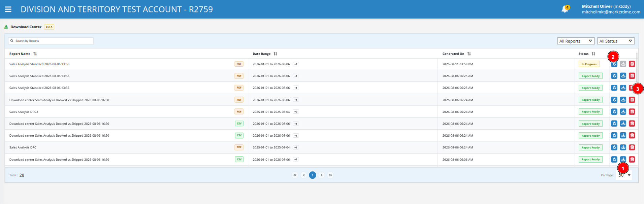This screenshot has width=644, height=204.
Task: Open the All Reports filter dropdown
Action: [576, 41]
